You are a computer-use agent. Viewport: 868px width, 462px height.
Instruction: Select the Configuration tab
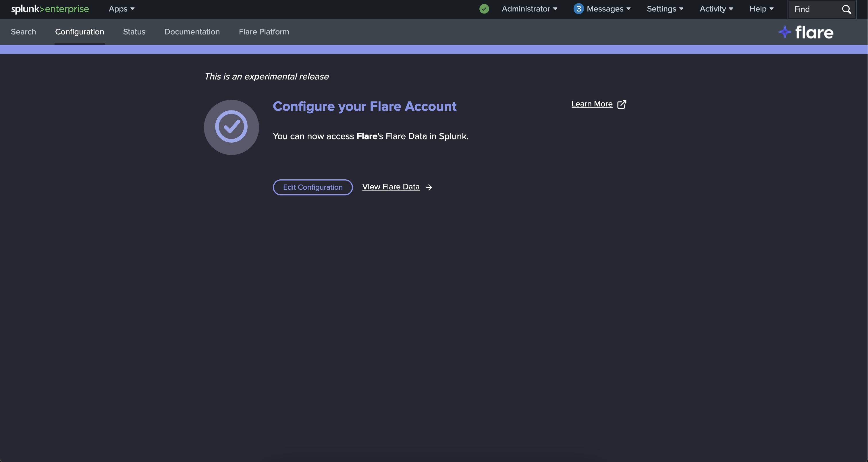click(80, 32)
